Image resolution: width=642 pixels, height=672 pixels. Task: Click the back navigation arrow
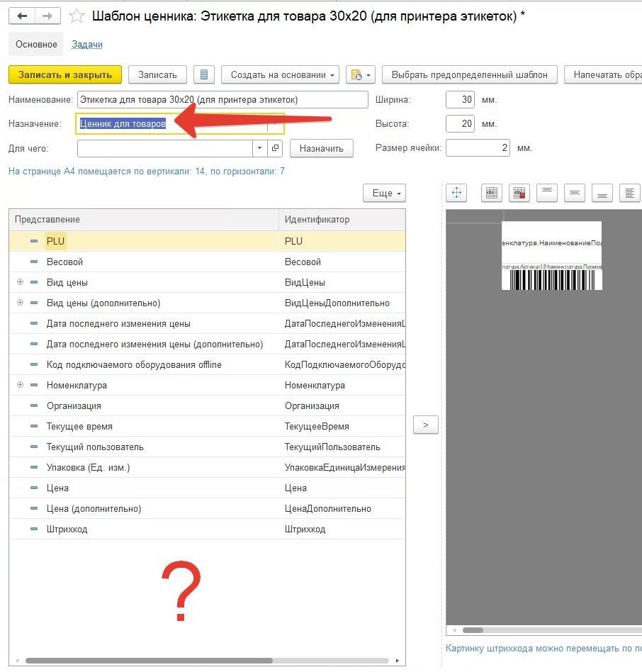coord(22,16)
